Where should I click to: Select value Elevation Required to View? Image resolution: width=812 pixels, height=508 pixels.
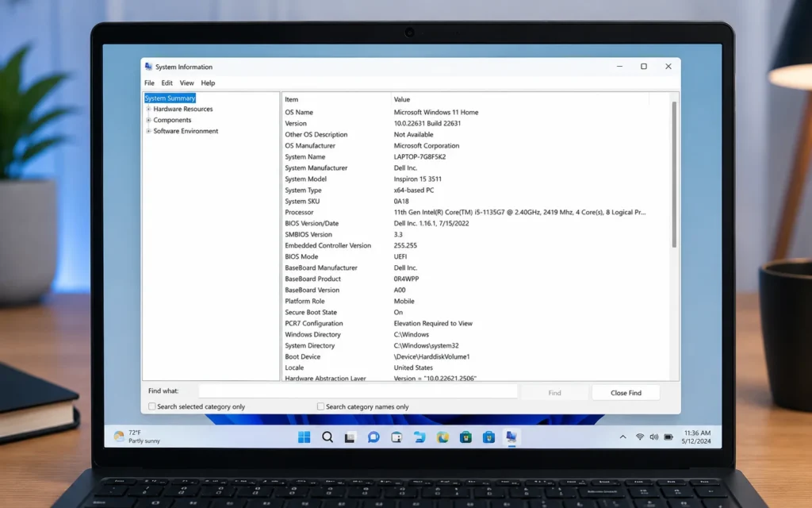coord(433,324)
